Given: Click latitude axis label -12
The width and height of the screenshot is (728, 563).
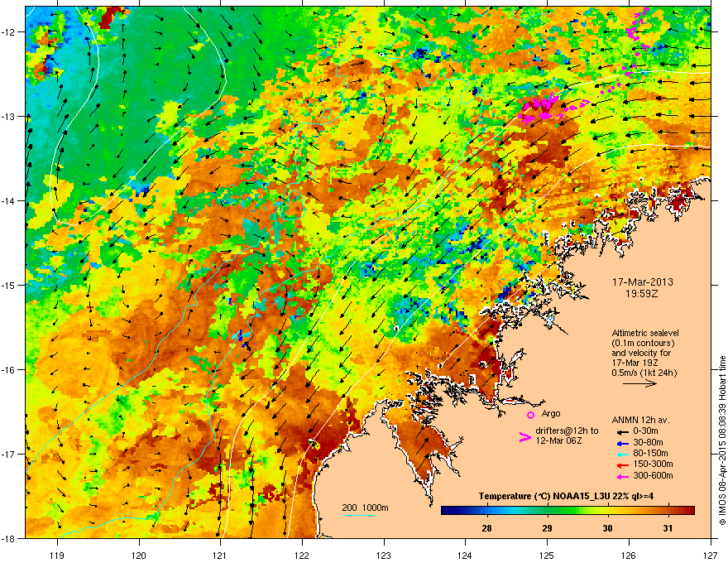Looking at the screenshot, I should coord(8,32).
